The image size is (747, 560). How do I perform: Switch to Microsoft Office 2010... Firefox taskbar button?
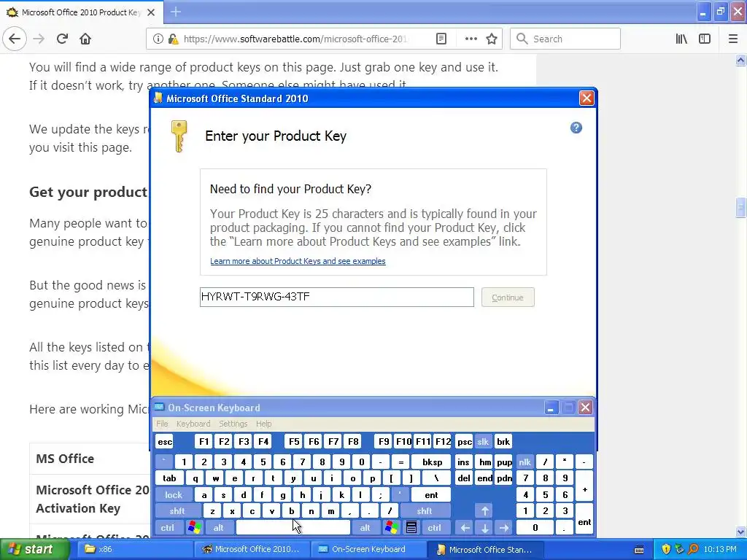(x=252, y=549)
